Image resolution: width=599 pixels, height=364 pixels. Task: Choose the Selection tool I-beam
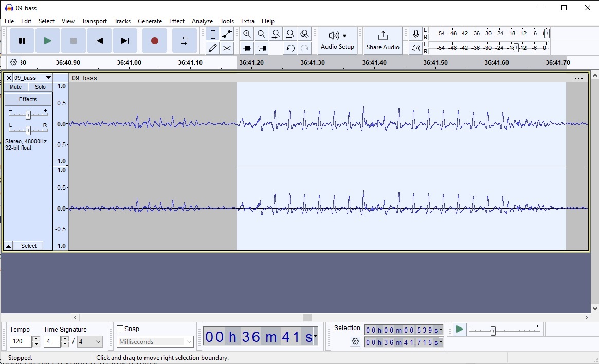coord(213,34)
